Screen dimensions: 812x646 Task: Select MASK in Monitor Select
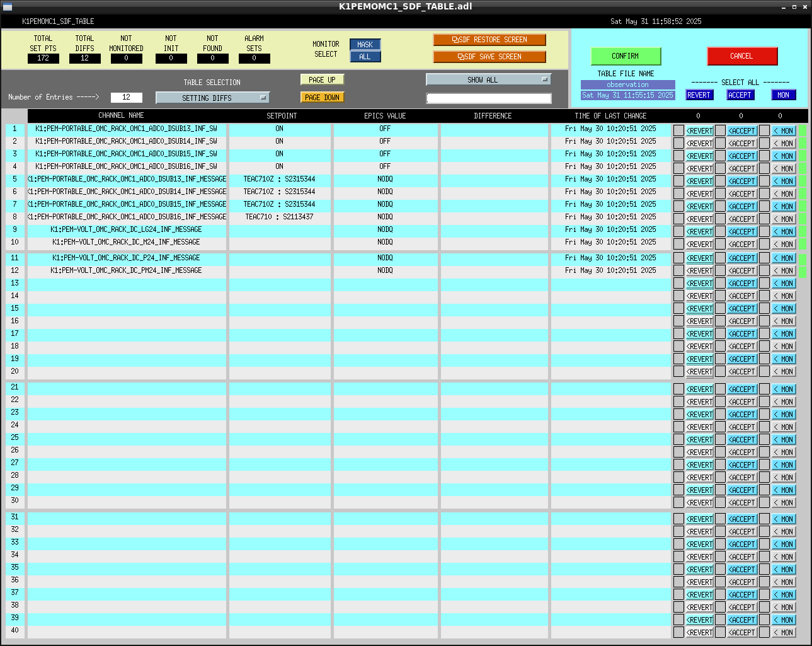point(365,45)
